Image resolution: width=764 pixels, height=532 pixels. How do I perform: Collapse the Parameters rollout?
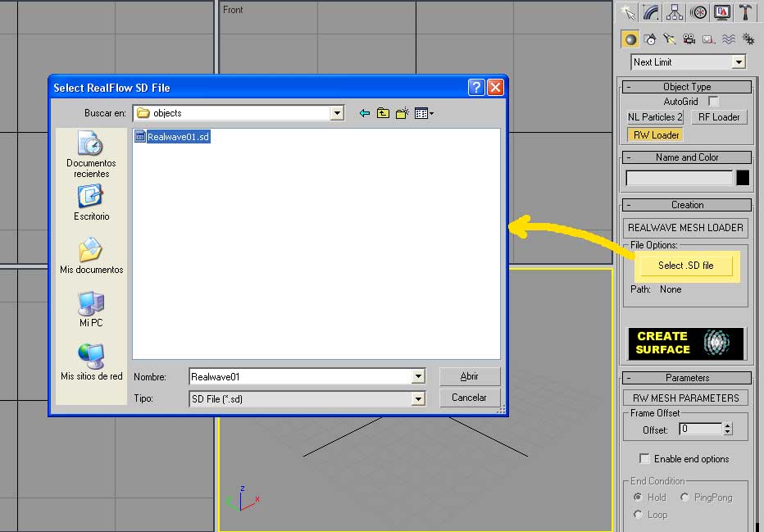click(687, 378)
